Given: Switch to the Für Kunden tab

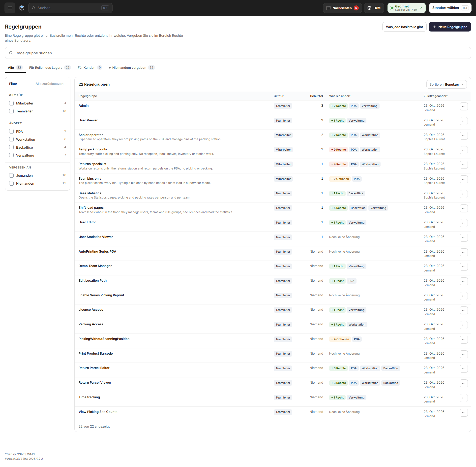Looking at the screenshot, I should coord(90,67).
